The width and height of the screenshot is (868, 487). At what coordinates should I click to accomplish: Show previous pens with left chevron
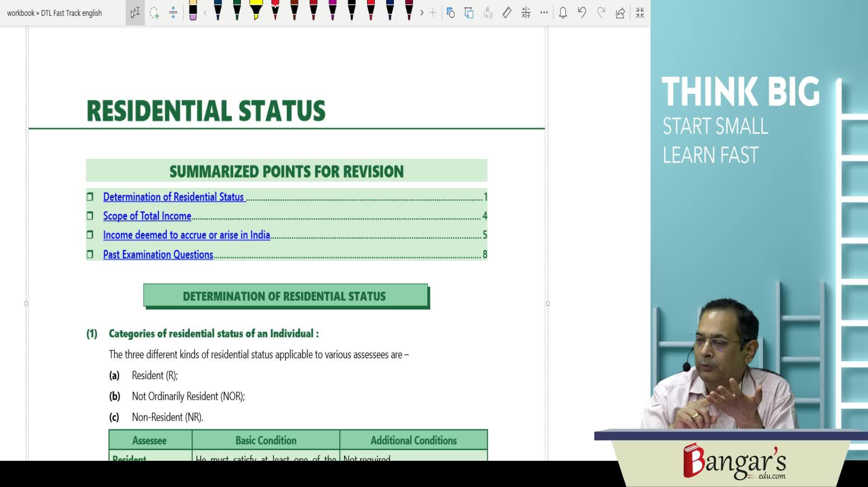coord(205,13)
